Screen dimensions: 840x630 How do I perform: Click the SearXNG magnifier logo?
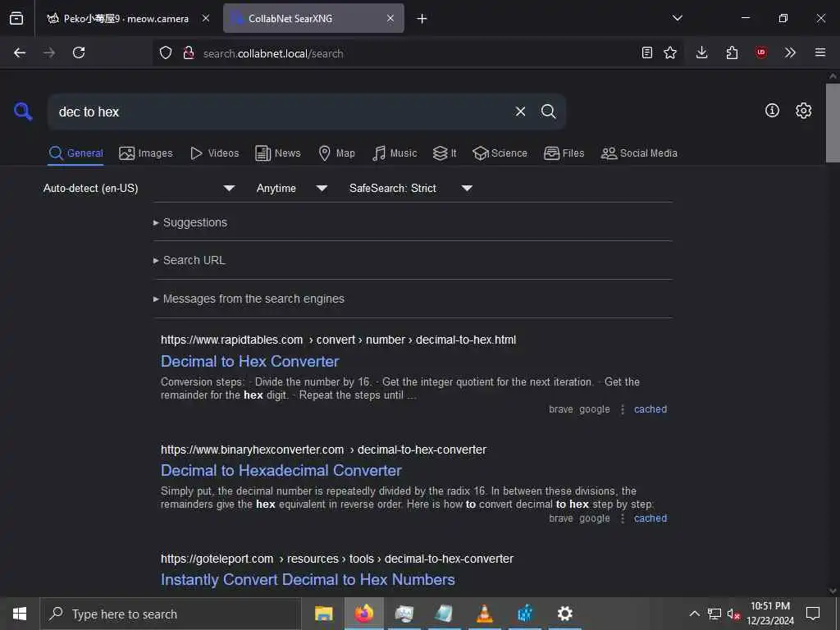[x=22, y=112]
